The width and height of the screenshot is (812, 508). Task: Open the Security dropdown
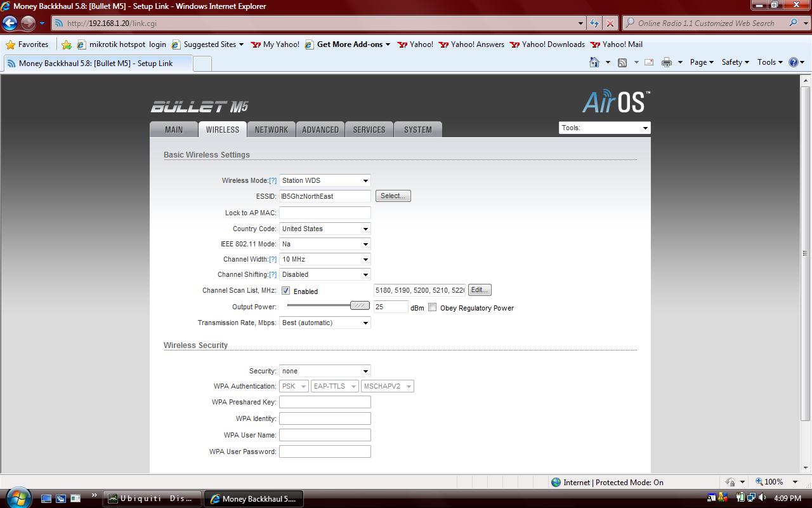(x=325, y=371)
